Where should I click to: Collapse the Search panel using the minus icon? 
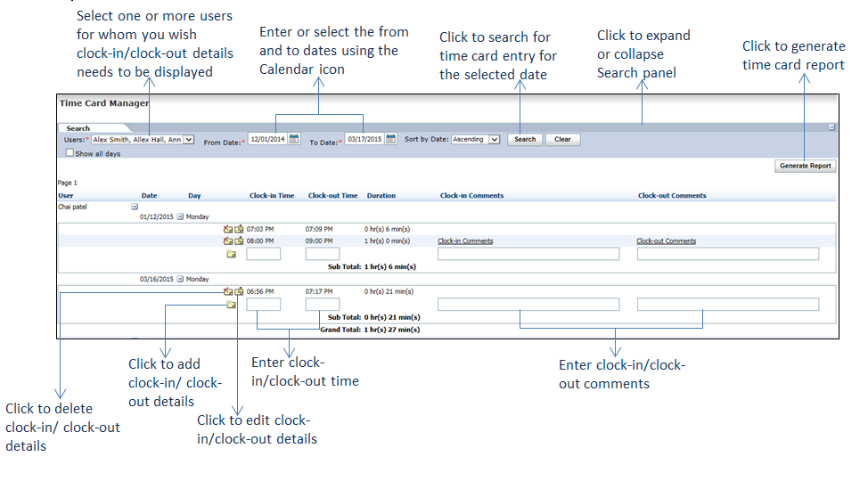(x=831, y=127)
